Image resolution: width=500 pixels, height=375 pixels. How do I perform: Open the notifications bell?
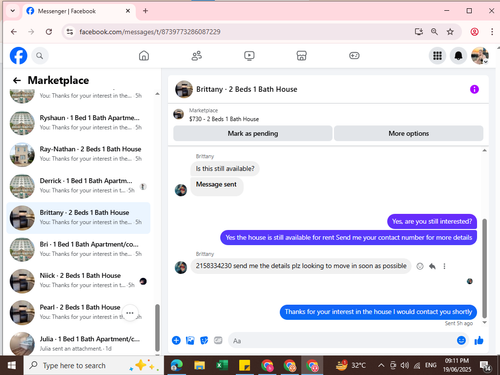coord(458,56)
